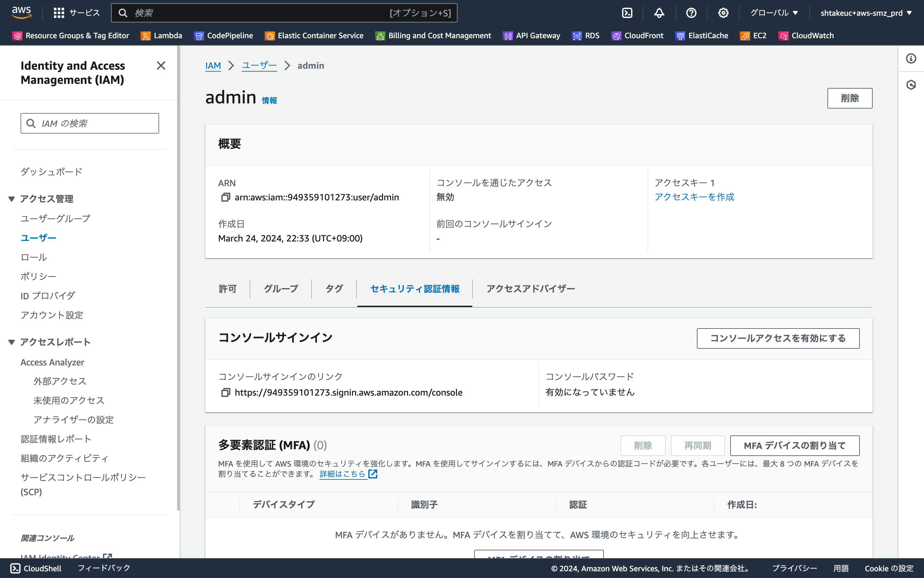Open アカウント設定 in the sidebar

[52, 315]
